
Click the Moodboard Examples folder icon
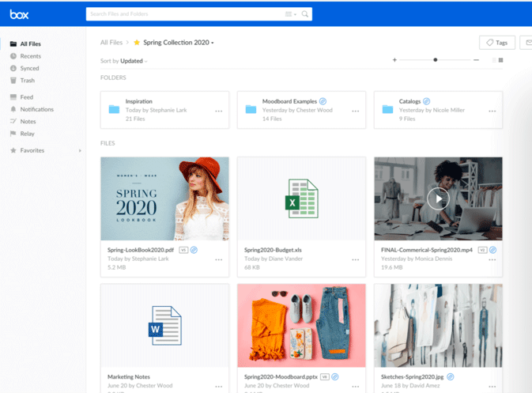251,109
